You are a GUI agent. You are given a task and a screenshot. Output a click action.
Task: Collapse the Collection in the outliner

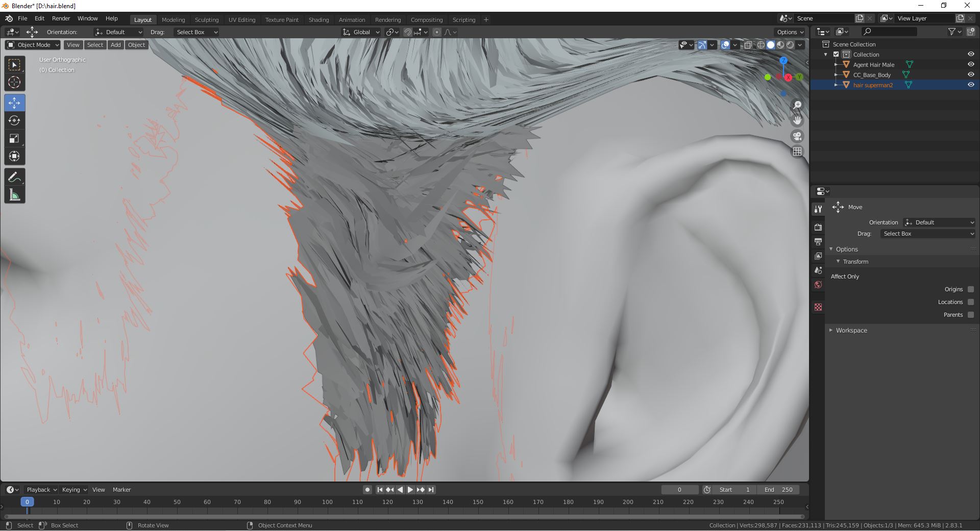[826, 55]
